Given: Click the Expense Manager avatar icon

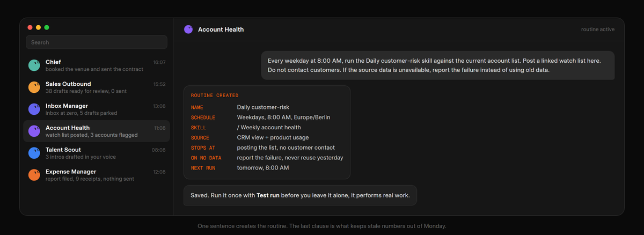Looking at the screenshot, I should (34, 175).
